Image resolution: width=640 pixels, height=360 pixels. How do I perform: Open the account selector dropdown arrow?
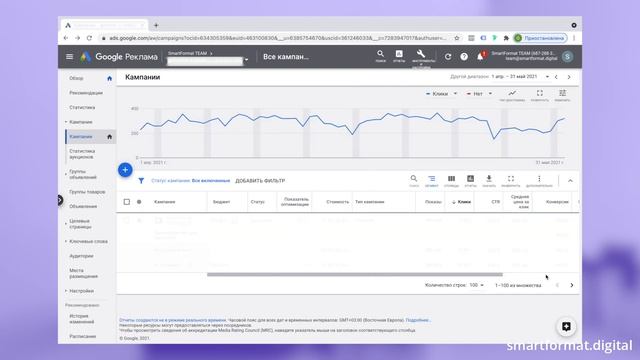click(x=247, y=60)
